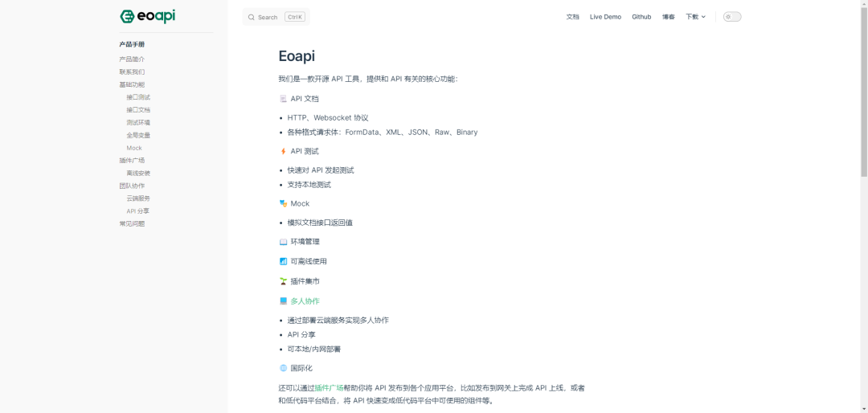Open 云端服务 sidebar page
The image size is (868, 413).
pyautogui.click(x=138, y=198)
